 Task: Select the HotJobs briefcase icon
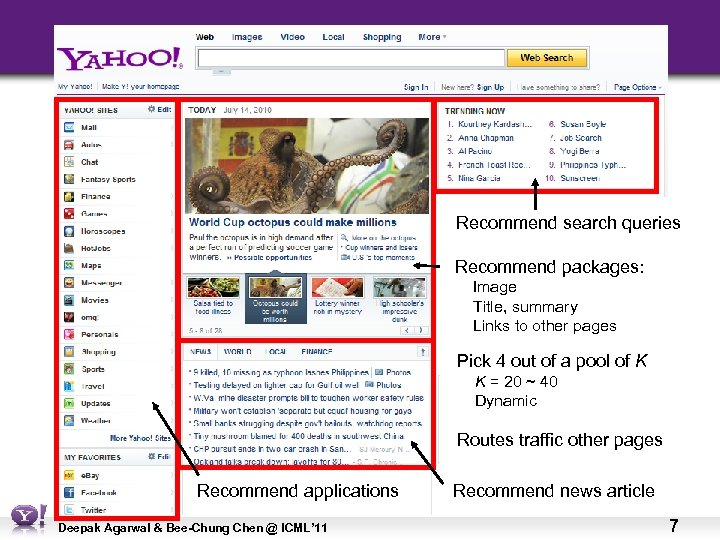[69, 248]
